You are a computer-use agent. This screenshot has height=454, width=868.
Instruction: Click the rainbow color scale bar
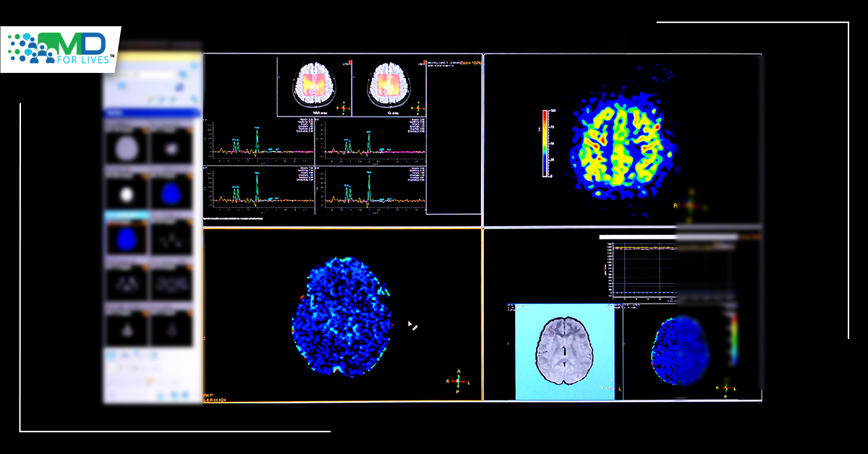point(545,143)
